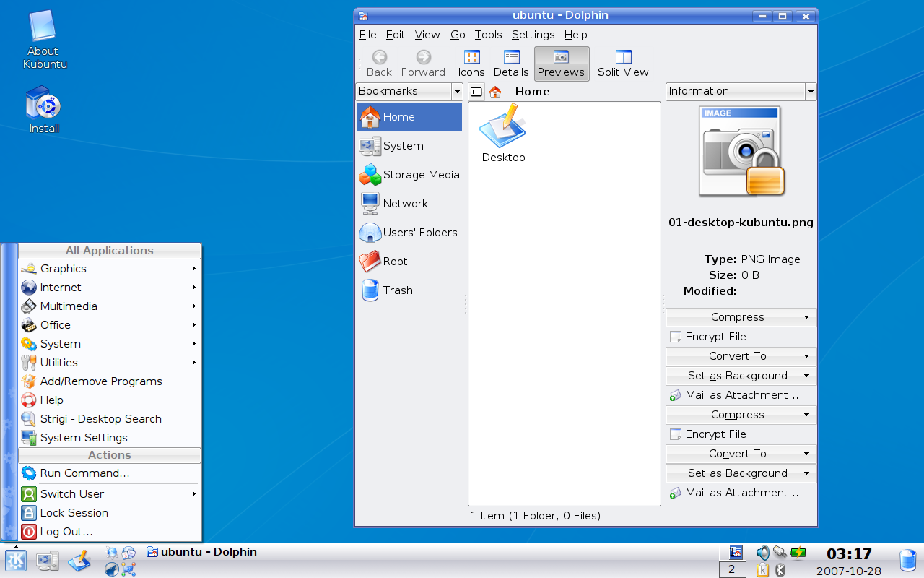
Task: Click the 03:17 panel clock
Action: (849, 554)
